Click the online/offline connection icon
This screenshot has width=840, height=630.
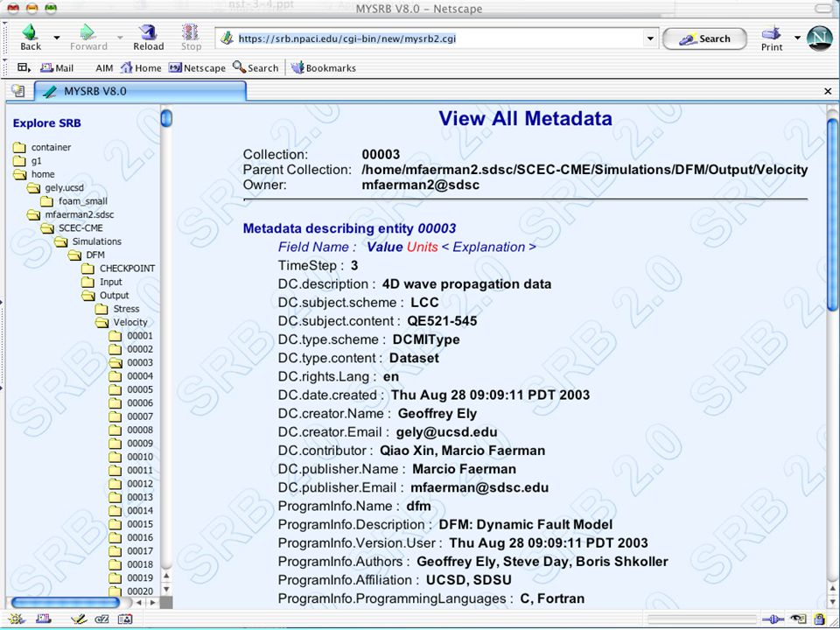coord(773,619)
